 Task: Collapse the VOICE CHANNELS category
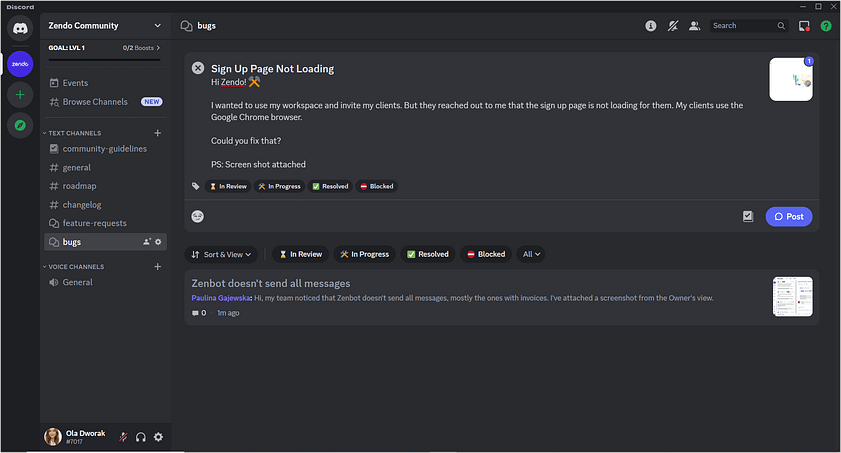(73, 266)
